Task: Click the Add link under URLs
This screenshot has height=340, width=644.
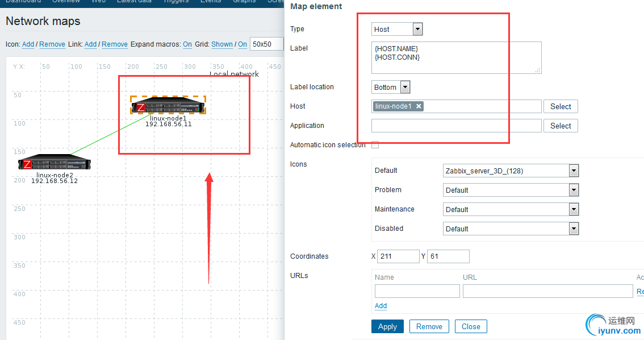Action: pyautogui.click(x=380, y=305)
